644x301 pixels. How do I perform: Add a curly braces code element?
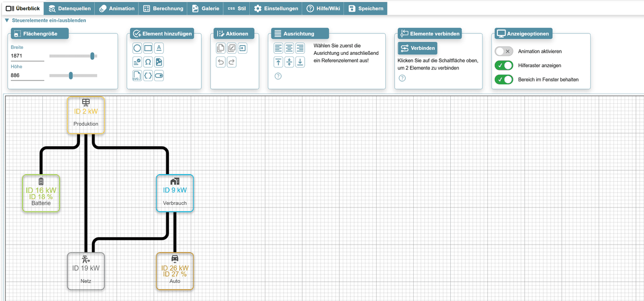[148, 76]
